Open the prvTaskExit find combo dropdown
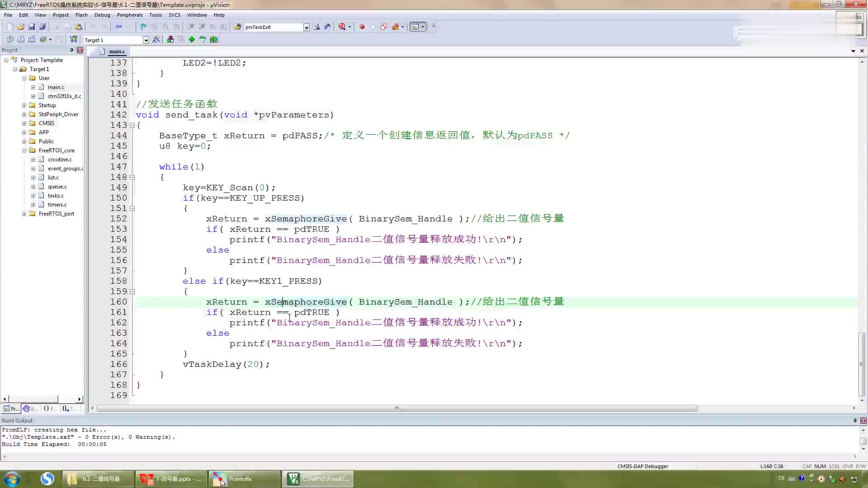This screenshot has height=488, width=868. point(306,27)
